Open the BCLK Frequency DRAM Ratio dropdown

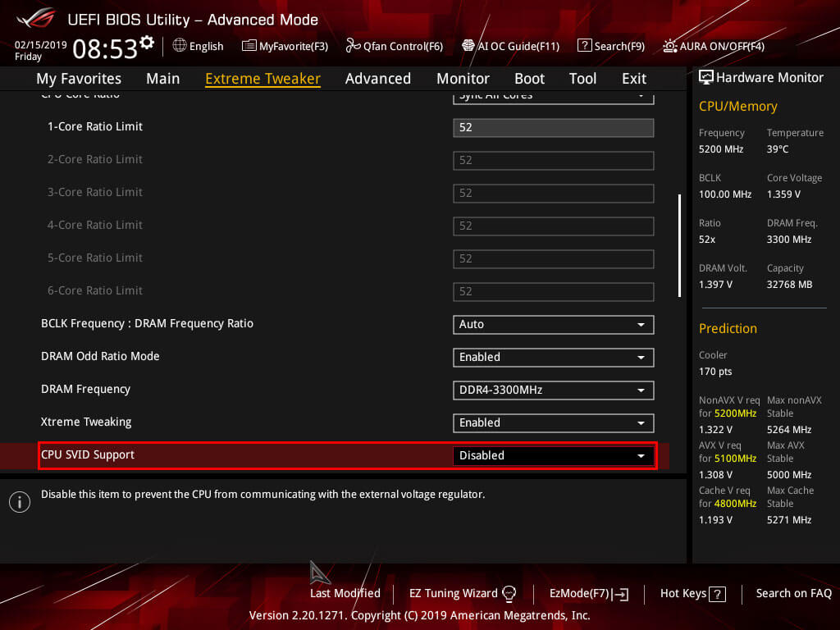point(554,325)
